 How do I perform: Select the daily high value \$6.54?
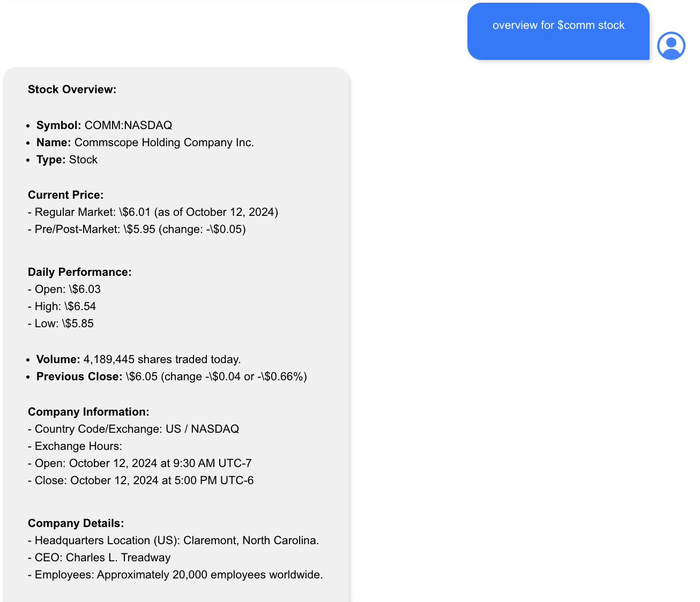pos(79,306)
